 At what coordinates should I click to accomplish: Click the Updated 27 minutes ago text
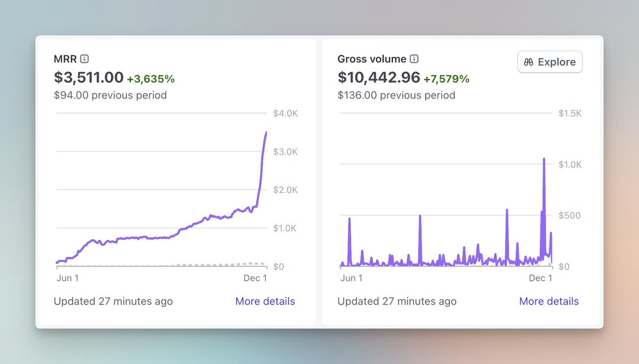[x=113, y=301]
